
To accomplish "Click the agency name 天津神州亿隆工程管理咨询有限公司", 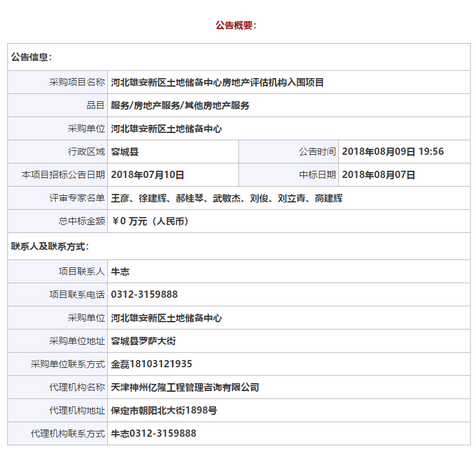I will click(x=185, y=387).
